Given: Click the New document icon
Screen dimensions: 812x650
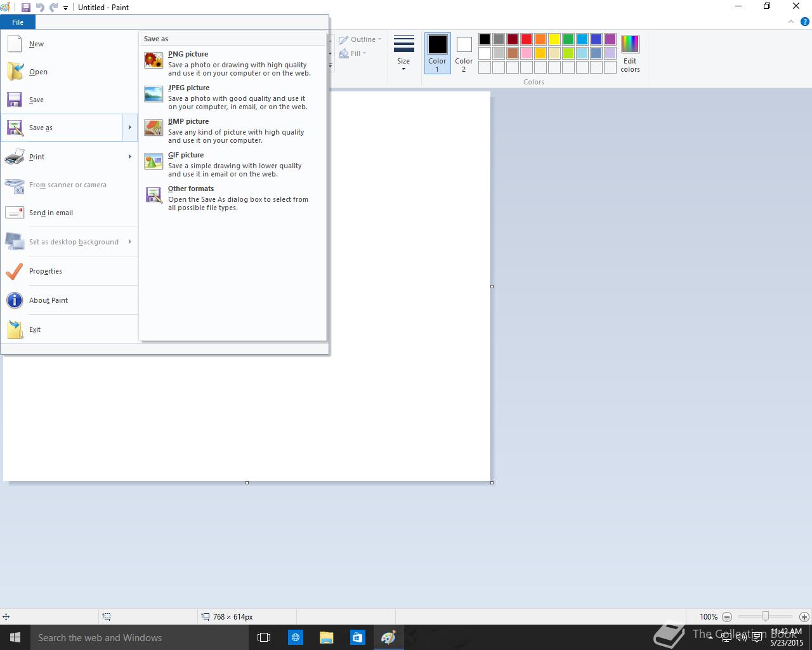Looking at the screenshot, I should (x=15, y=44).
